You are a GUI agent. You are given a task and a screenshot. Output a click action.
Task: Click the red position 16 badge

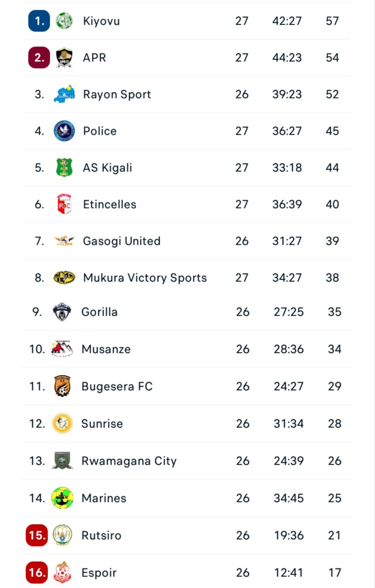click(x=36, y=573)
